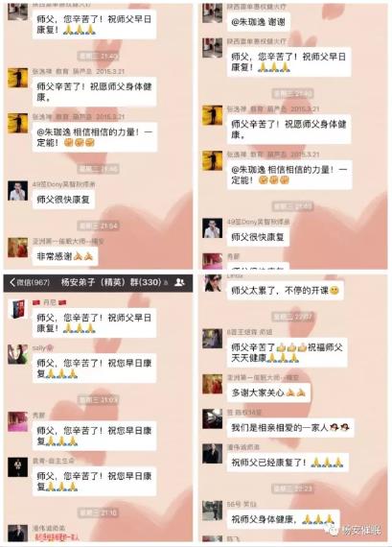Tap 多谢大家关心 message bubble
Screen dimensions: 392x547
[x=268, y=392]
